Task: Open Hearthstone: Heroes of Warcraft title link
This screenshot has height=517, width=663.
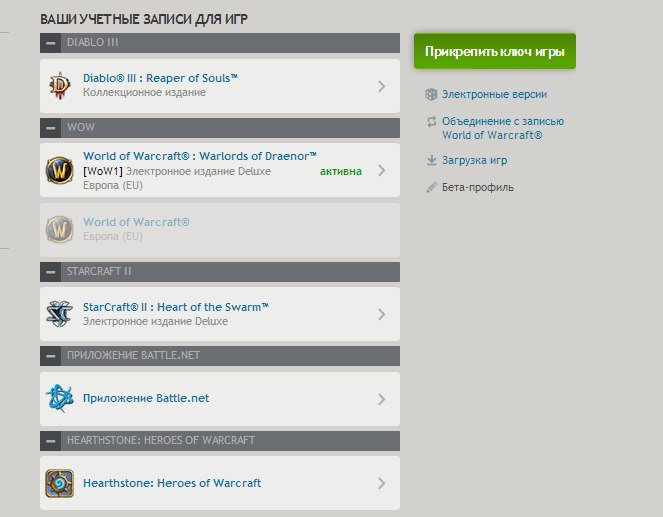Action: (172, 483)
